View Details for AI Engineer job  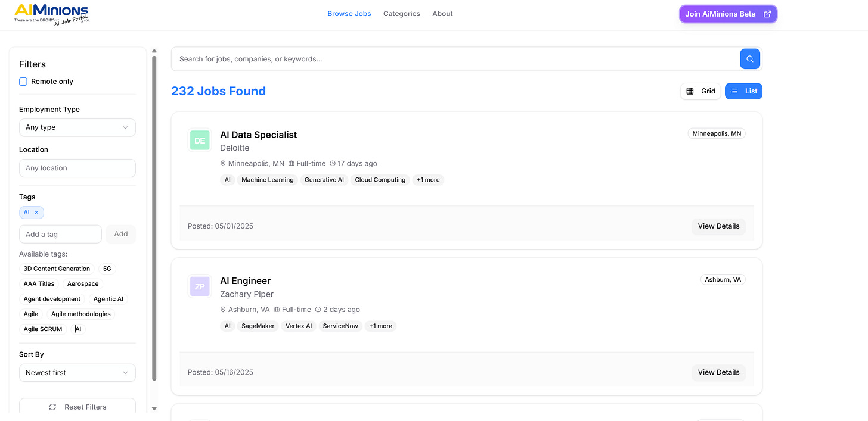[718, 372]
